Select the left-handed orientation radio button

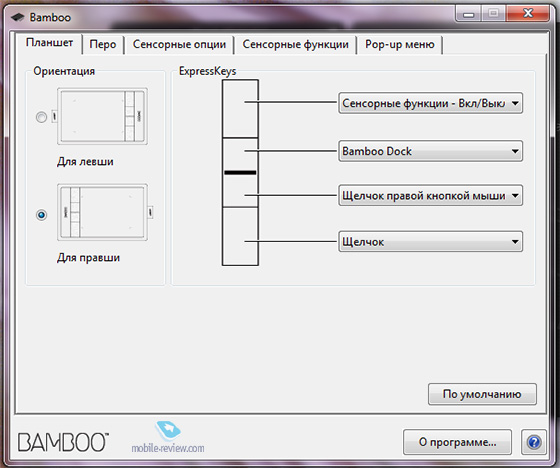[41, 117]
